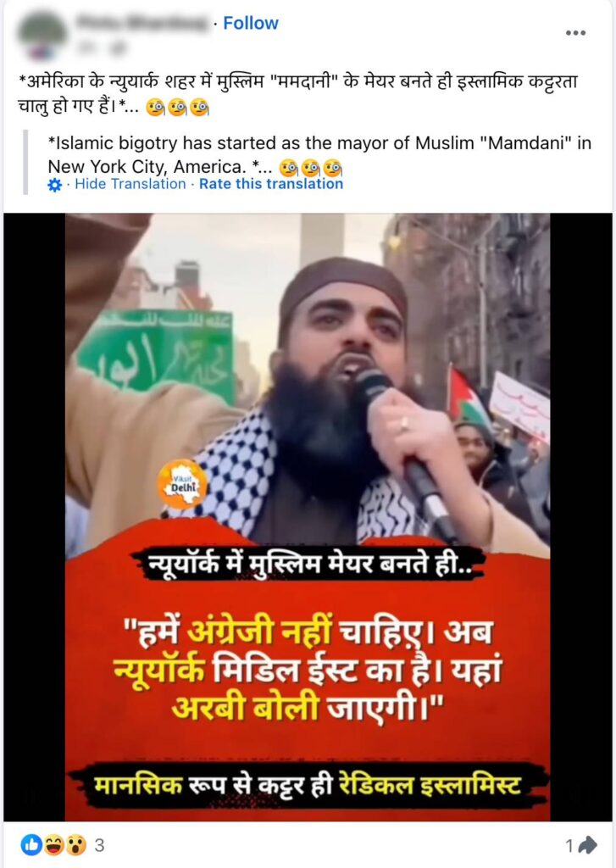View the reactions count of 3
Screen dimensions: 616x868
tap(99, 845)
